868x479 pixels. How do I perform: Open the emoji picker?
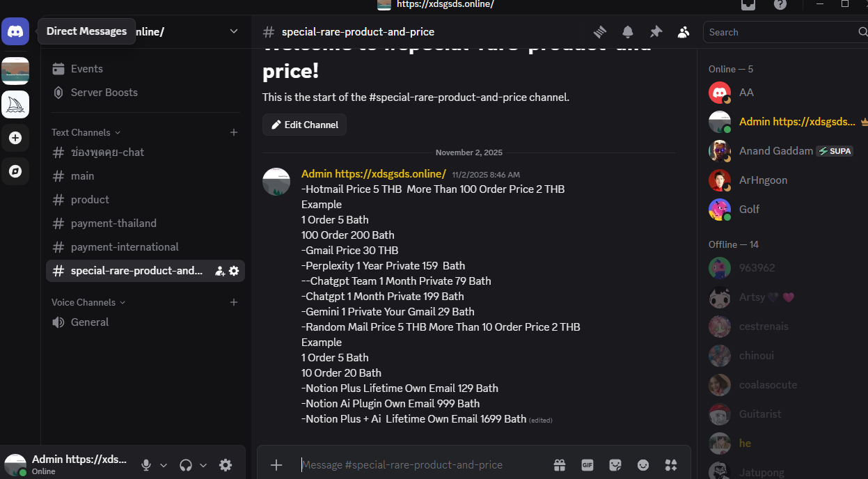[x=642, y=464]
